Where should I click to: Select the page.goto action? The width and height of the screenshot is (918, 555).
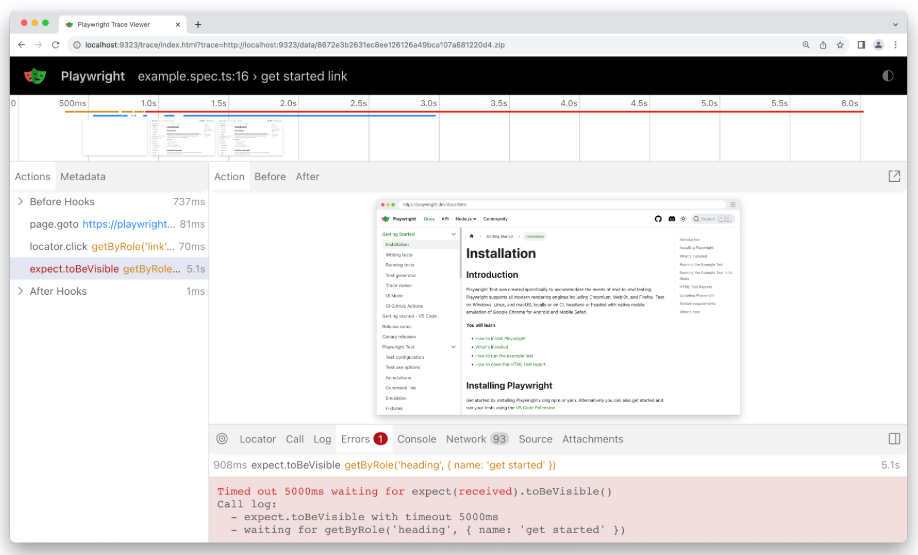100,224
